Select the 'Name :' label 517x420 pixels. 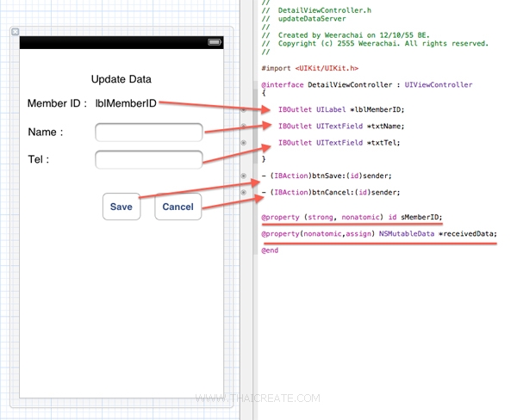click(45, 132)
